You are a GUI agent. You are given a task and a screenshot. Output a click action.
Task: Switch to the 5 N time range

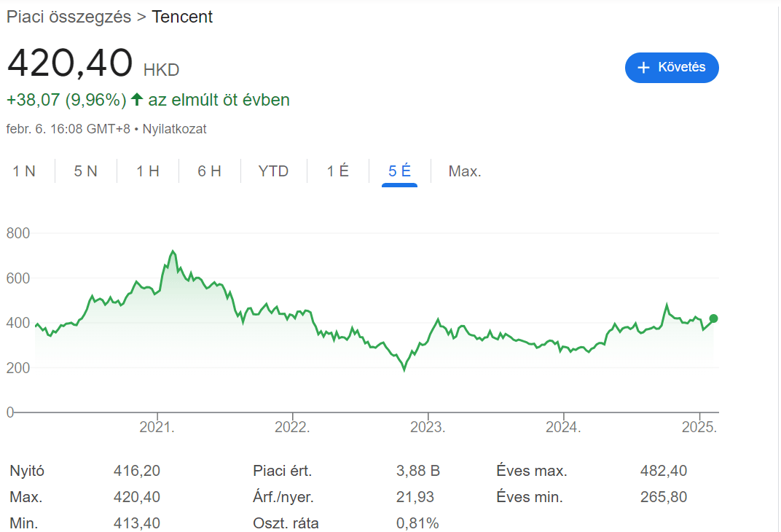(x=85, y=171)
